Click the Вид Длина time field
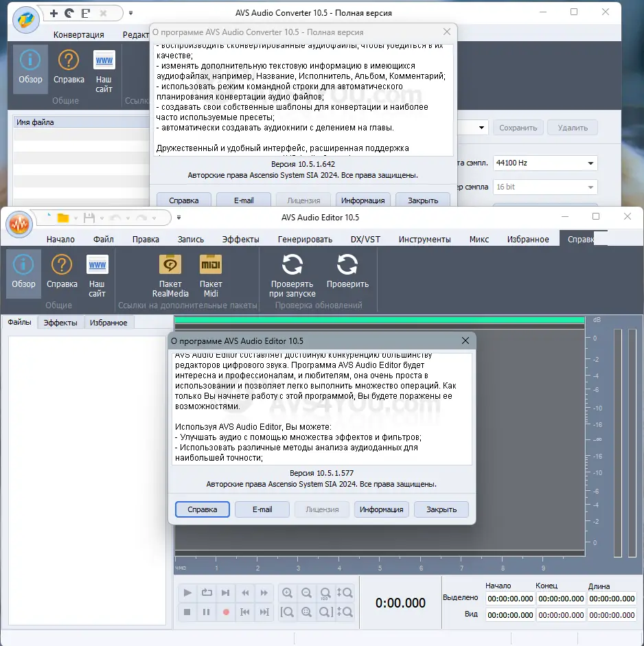The image size is (644, 646). tap(612, 615)
